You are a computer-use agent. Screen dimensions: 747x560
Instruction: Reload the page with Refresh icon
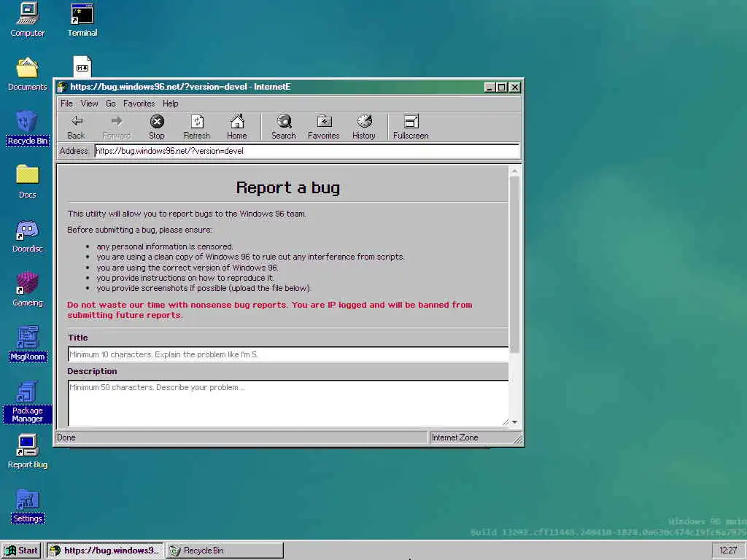point(197,127)
